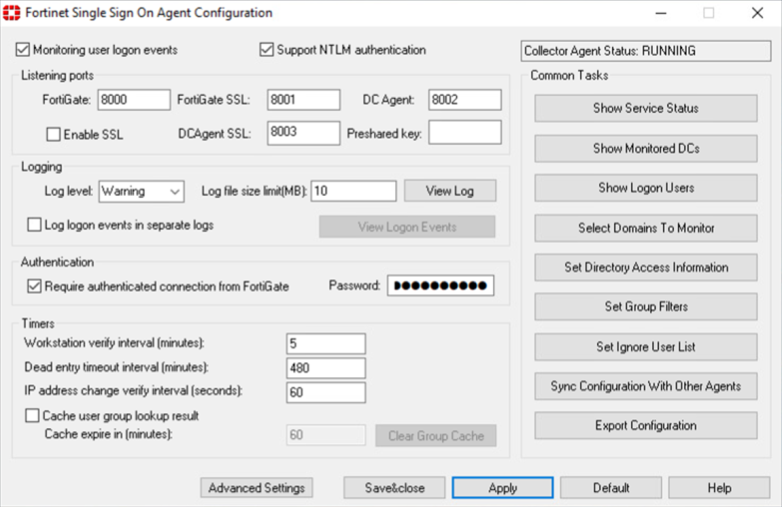Click the DC Agent port field 8002

(465, 100)
